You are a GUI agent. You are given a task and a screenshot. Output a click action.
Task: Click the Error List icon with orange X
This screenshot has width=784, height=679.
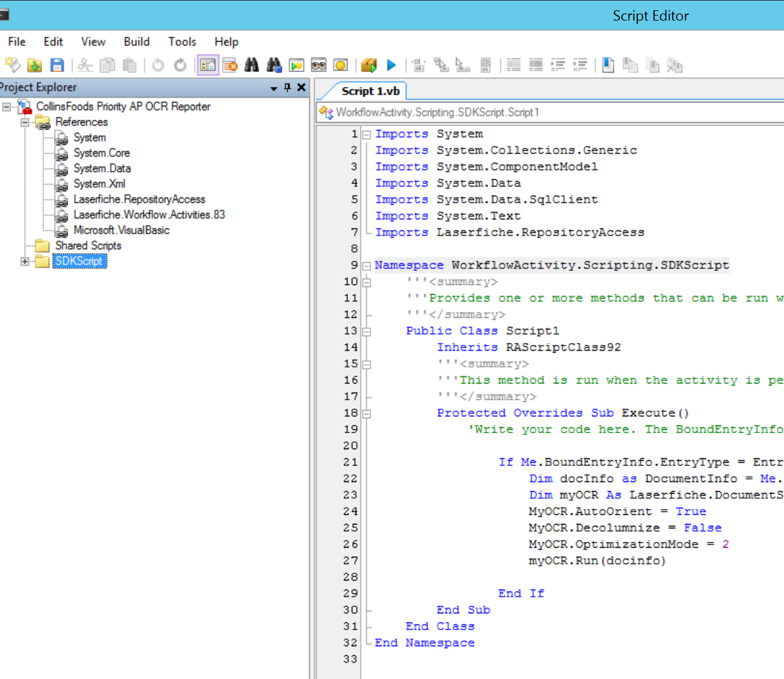click(x=230, y=65)
